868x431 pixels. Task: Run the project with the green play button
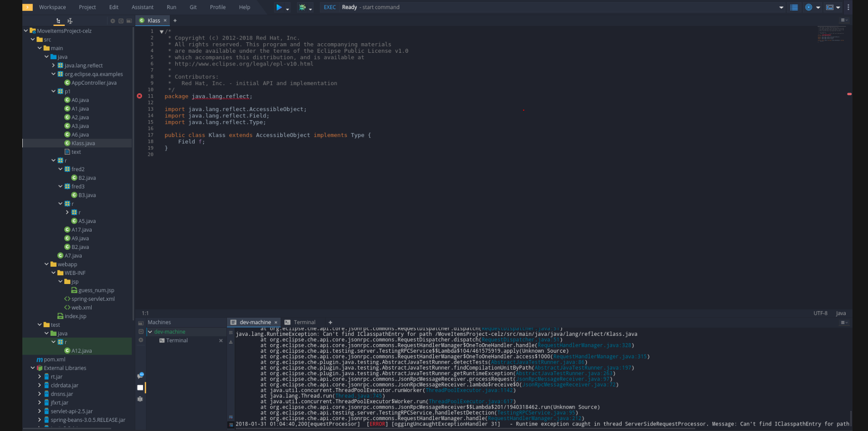(279, 7)
